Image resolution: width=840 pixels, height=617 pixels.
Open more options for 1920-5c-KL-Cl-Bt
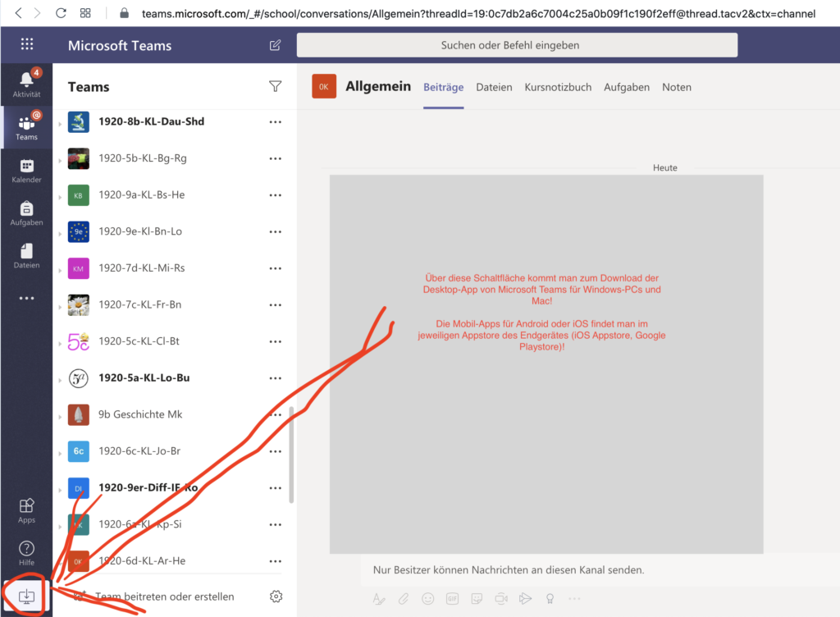(x=276, y=341)
